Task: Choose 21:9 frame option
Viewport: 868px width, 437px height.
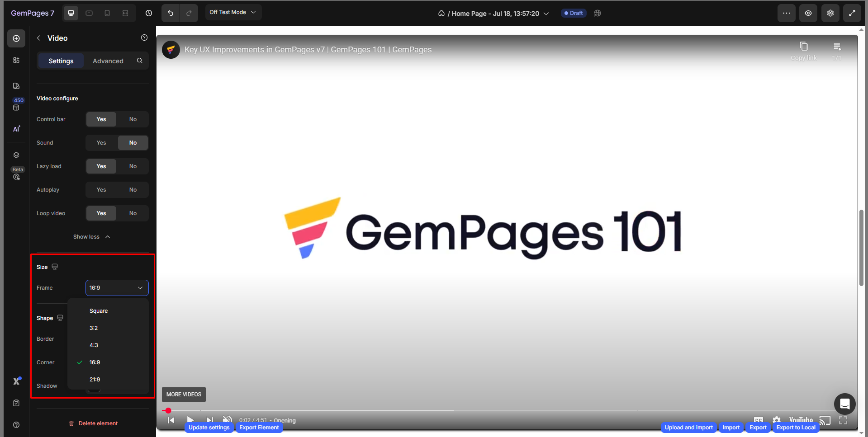Action: [x=108, y=380]
